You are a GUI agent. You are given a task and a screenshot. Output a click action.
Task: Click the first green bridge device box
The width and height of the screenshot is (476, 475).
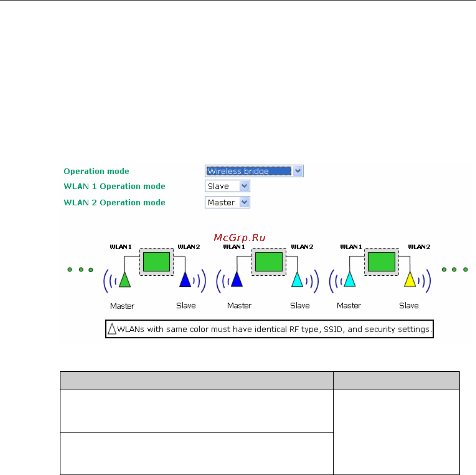[x=156, y=262]
